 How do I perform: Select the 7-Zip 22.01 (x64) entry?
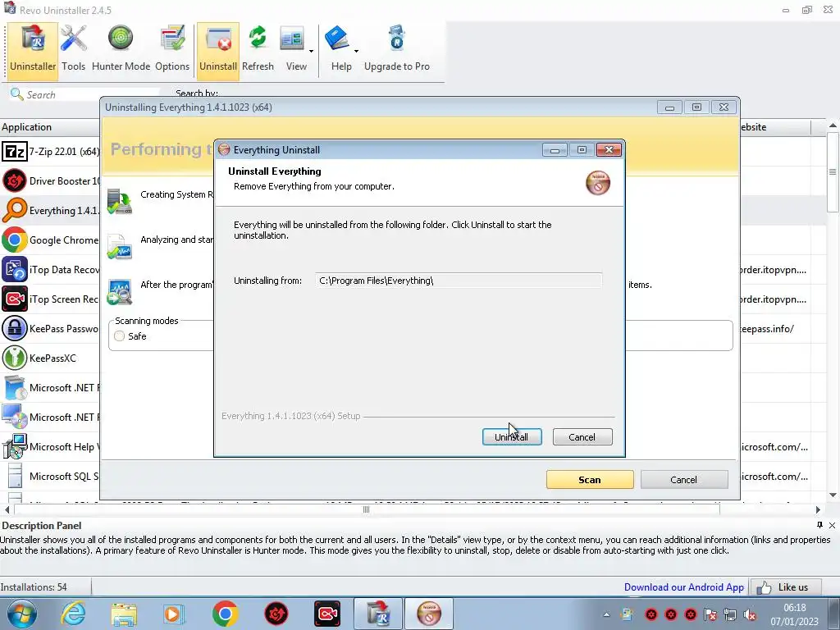(x=50, y=152)
